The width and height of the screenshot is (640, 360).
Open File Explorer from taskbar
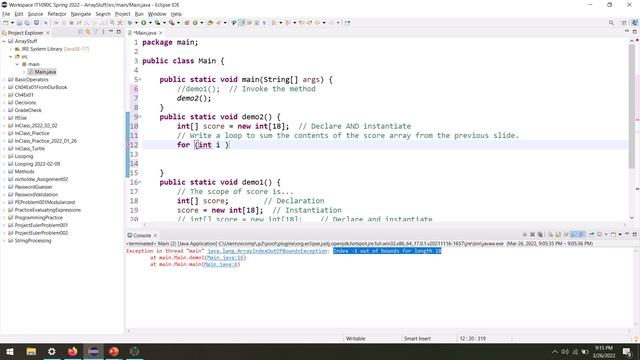[31, 351]
